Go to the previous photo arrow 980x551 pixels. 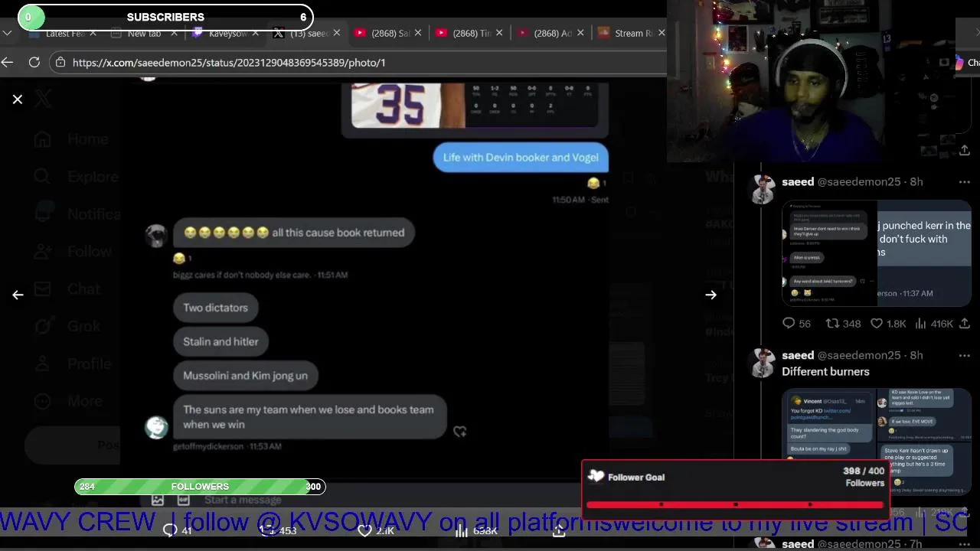coord(18,295)
